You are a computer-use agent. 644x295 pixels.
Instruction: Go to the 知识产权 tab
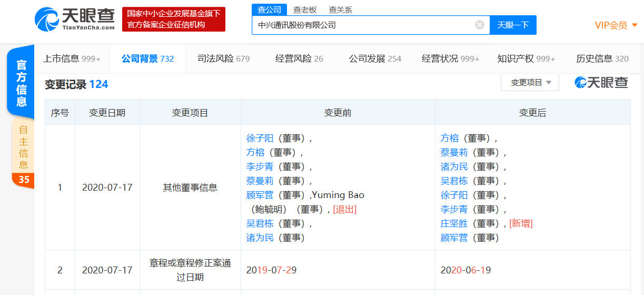pyautogui.click(x=526, y=58)
